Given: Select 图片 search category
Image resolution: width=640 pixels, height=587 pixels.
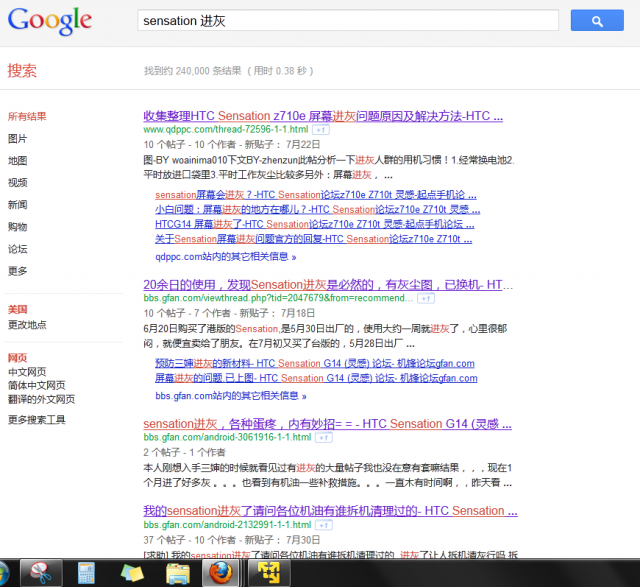Looking at the screenshot, I should coord(18,139).
